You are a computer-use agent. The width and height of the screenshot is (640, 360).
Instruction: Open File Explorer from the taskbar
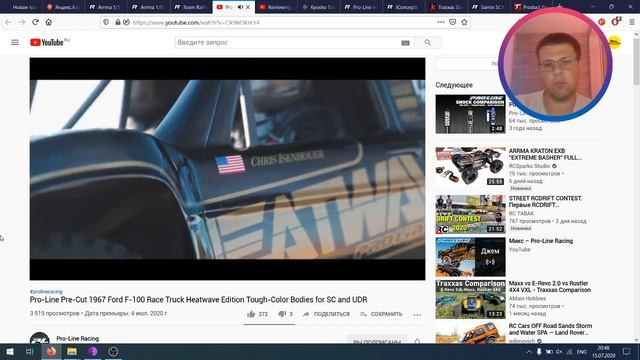[x=72, y=351]
